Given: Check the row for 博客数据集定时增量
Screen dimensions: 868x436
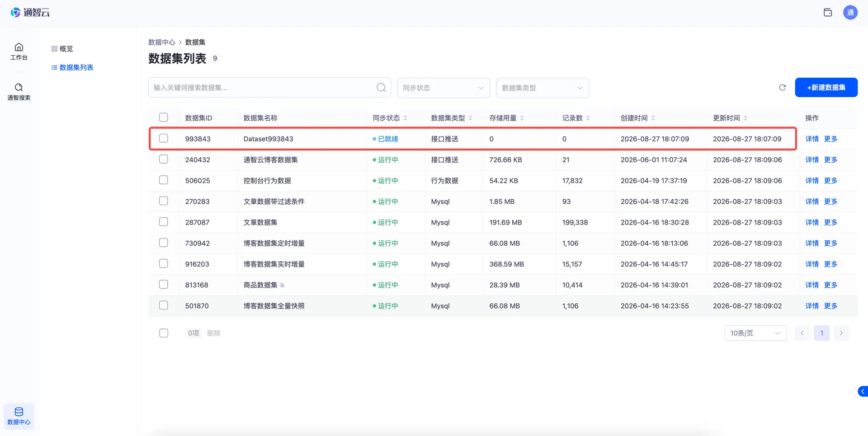Looking at the screenshot, I should 164,243.
